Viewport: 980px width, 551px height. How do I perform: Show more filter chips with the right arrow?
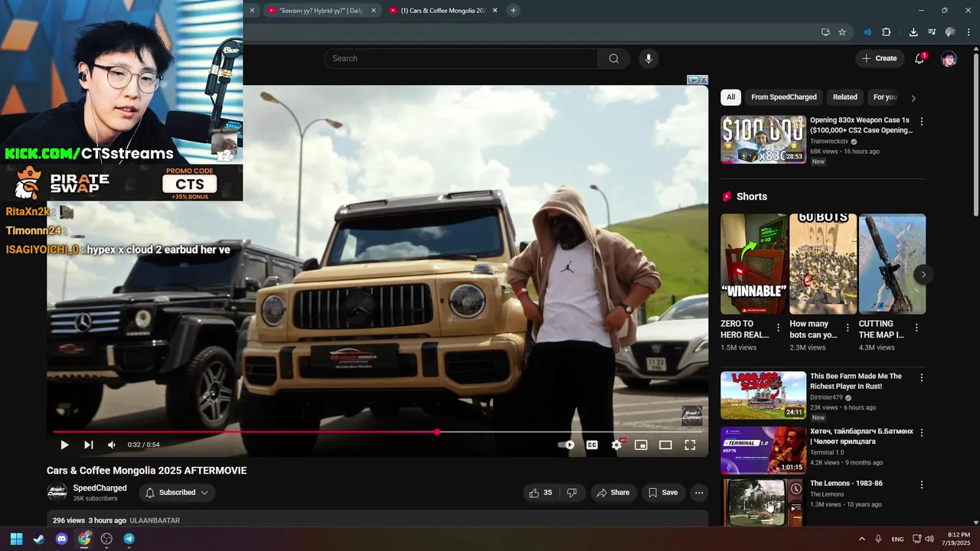pyautogui.click(x=913, y=98)
